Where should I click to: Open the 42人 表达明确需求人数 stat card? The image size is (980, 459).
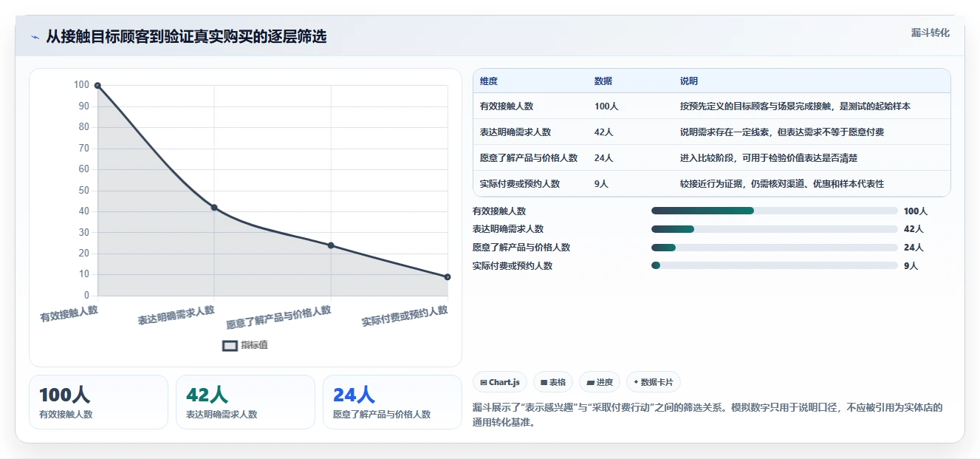(x=245, y=402)
